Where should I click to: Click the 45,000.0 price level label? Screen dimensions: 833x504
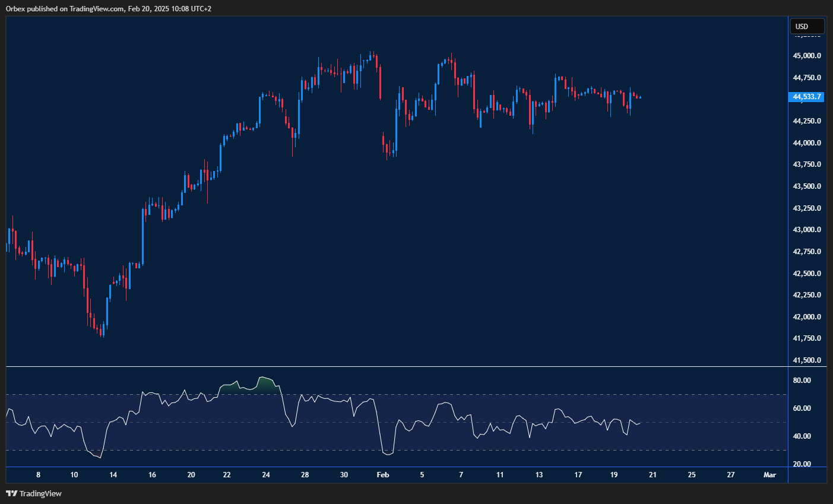pos(806,55)
